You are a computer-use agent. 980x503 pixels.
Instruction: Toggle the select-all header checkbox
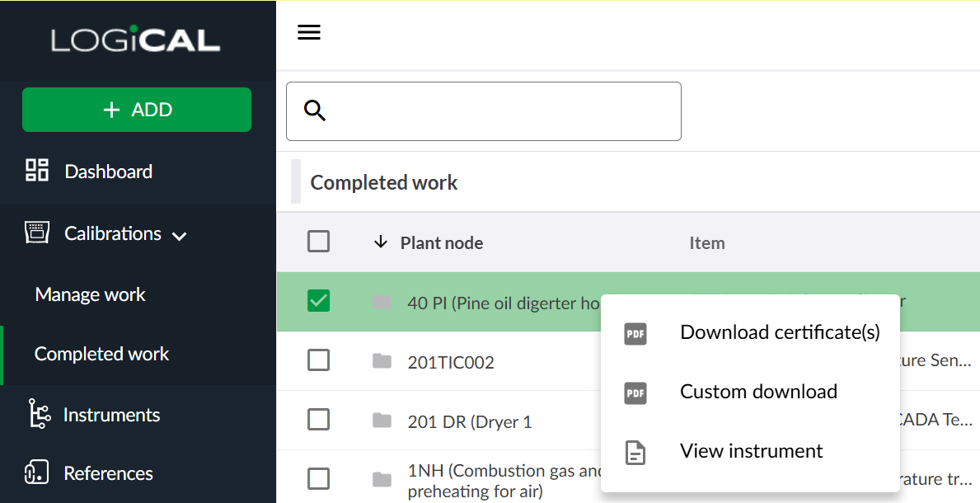coord(318,242)
